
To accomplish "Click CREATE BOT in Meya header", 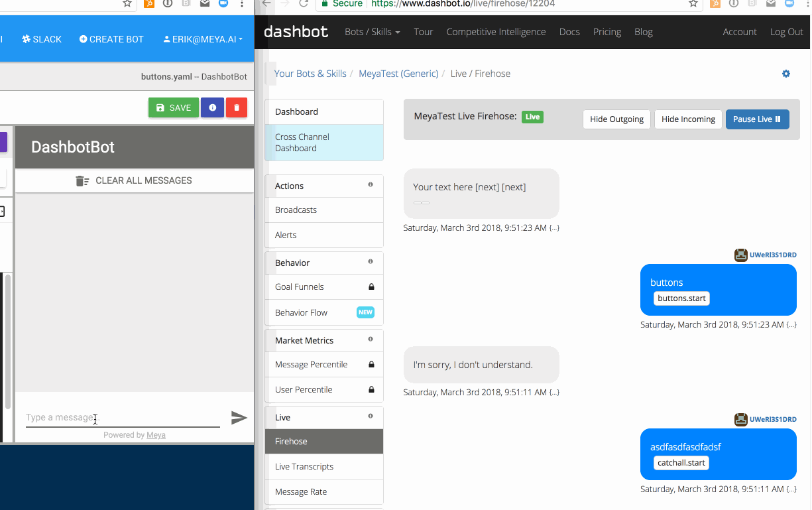I will (x=111, y=39).
